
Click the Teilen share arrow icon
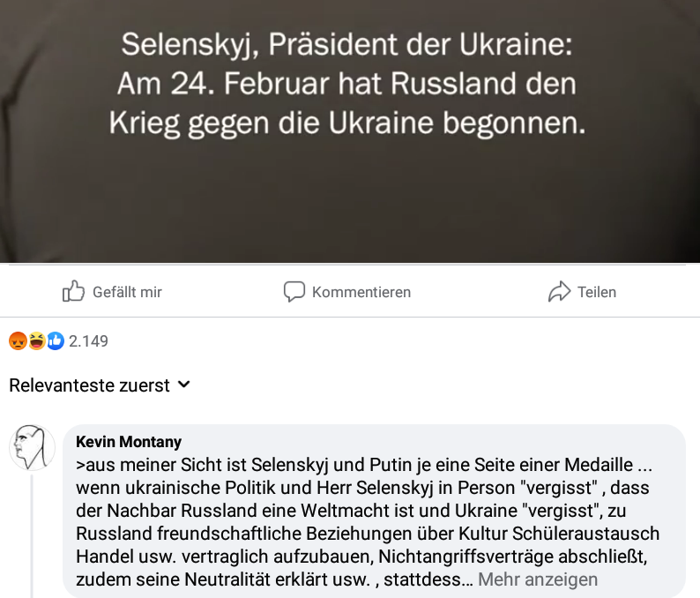click(x=559, y=292)
